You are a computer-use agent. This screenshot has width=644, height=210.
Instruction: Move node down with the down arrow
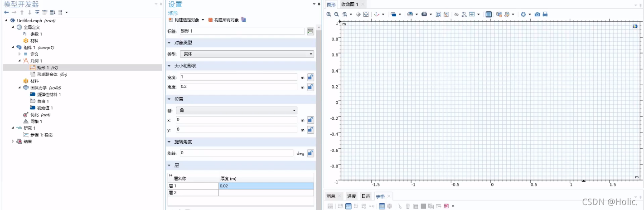(x=29, y=12)
